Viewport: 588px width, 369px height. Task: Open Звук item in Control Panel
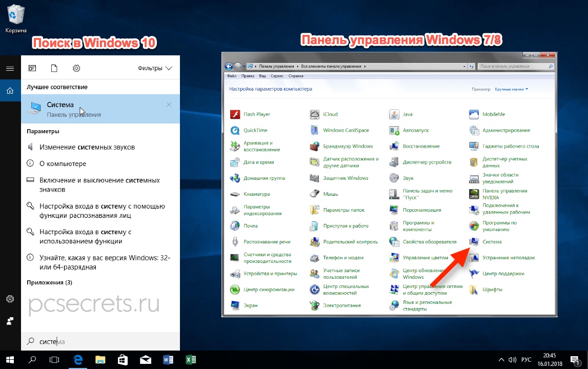tap(401, 178)
